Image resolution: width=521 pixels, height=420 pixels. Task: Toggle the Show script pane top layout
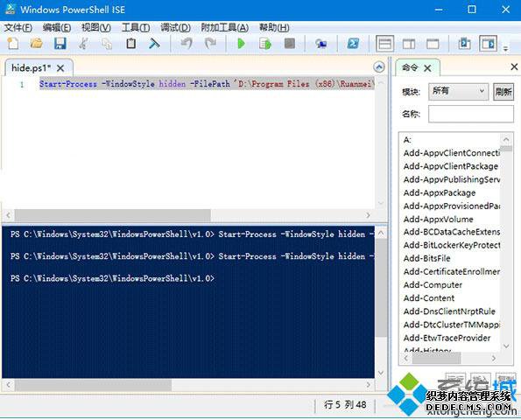[x=384, y=44]
